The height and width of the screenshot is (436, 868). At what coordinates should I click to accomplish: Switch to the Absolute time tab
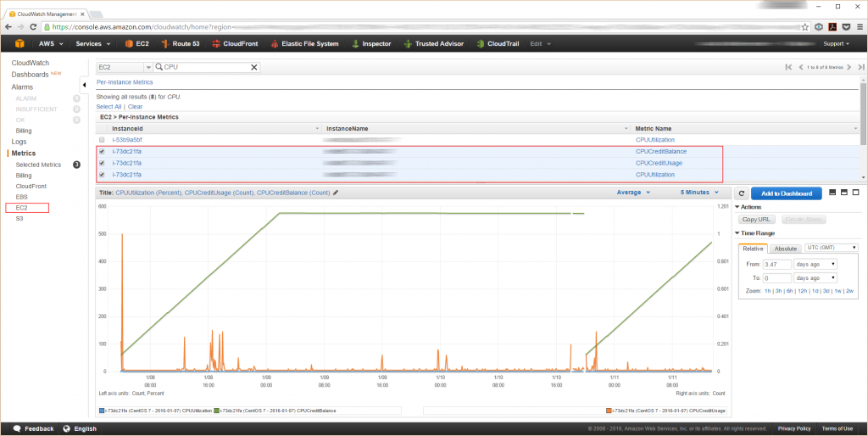(785, 249)
